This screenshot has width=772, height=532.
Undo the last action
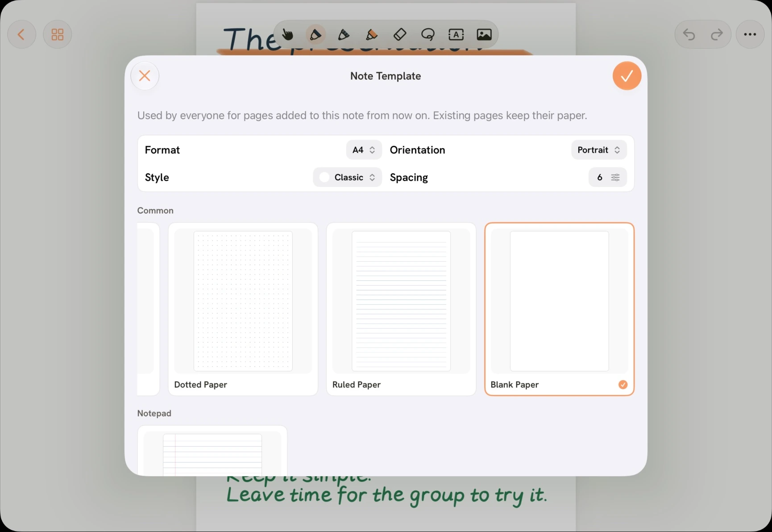point(689,34)
